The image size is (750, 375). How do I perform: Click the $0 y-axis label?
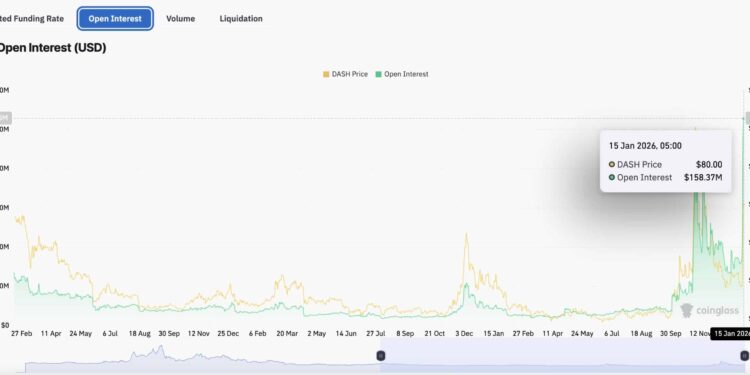click(4, 325)
